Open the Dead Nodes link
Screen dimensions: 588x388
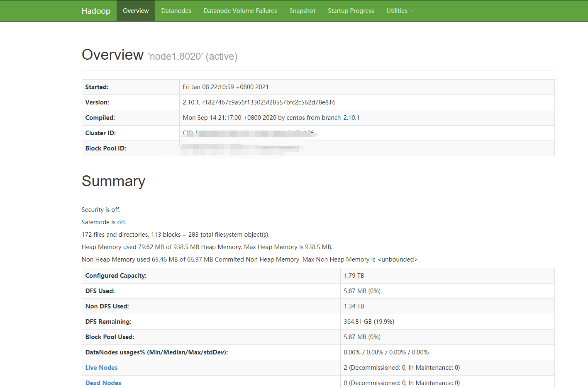pyautogui.click(x=103, y=383)
